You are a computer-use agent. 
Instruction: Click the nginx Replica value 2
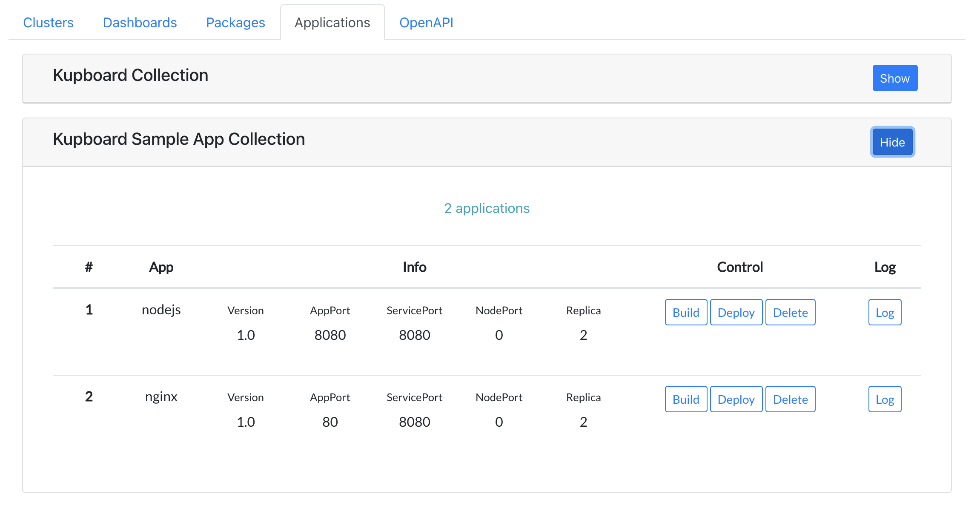tap(583, 422)
